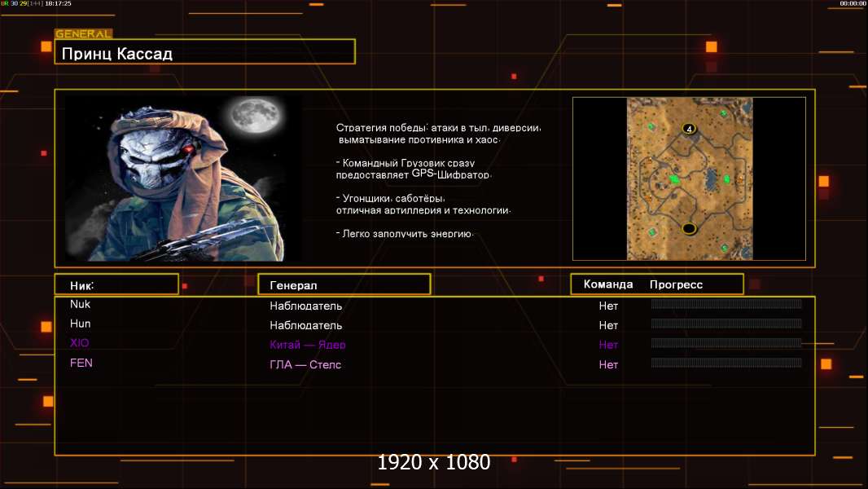The height and width of the screenshot is (489, 868).
Task: Select player FEN in the list
Action: click(x=81, y=363)
